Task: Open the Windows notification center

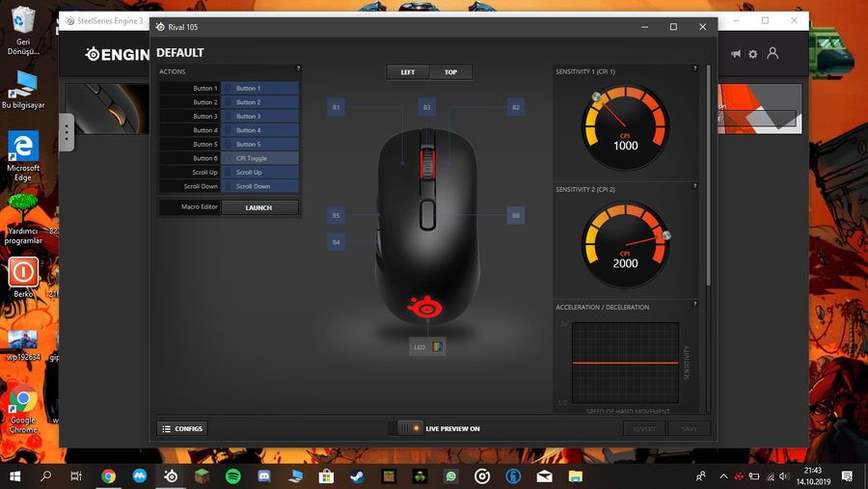Action: click(847, 476)
